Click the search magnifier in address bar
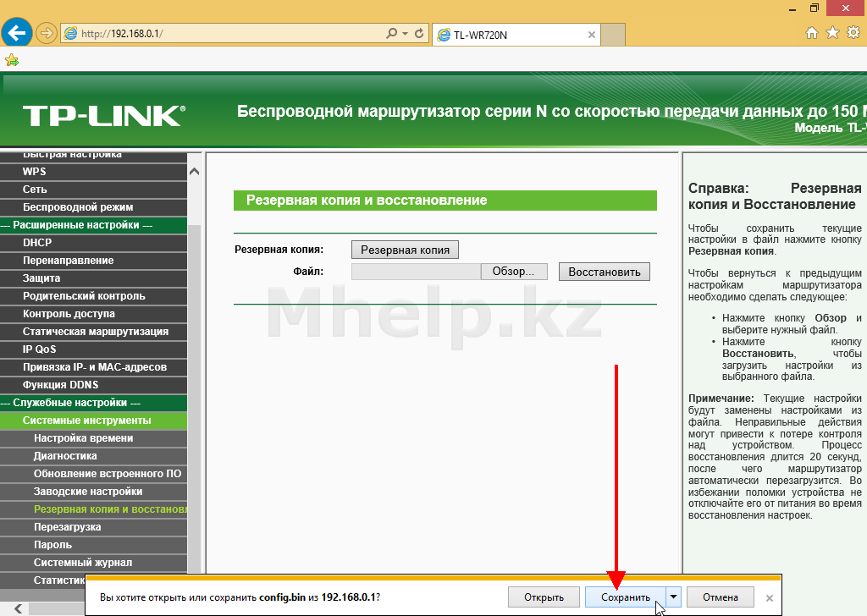 (x=391, y=34)
